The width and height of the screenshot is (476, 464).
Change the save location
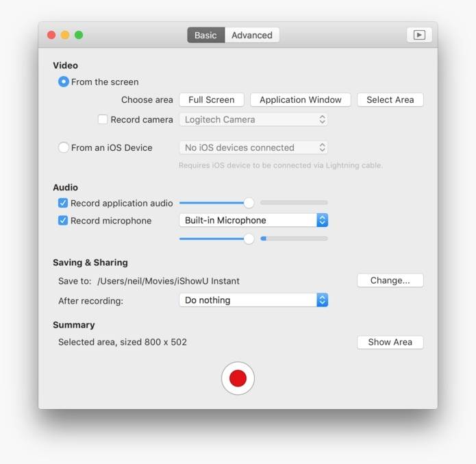pyautogui.click(x=390, y=280)
